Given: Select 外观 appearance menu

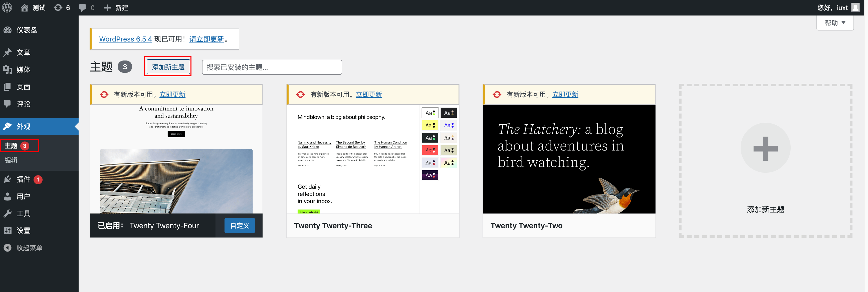Looking at the screenshot, I should [39, 126].
